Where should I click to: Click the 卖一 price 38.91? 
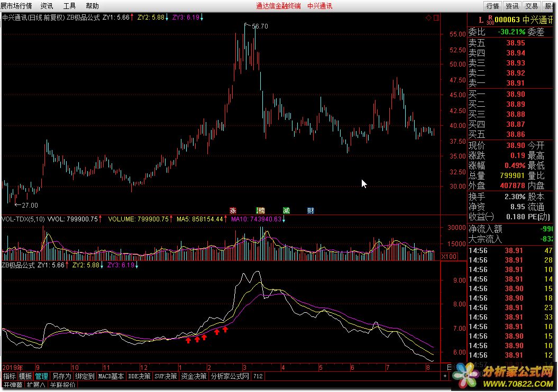pyautogui.click(x=516, y=83)
